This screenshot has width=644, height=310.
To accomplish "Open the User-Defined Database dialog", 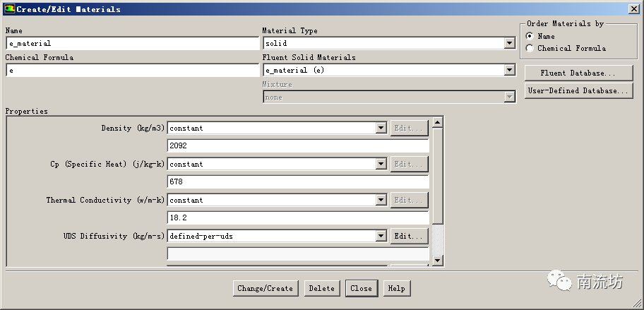I will 578,91.
